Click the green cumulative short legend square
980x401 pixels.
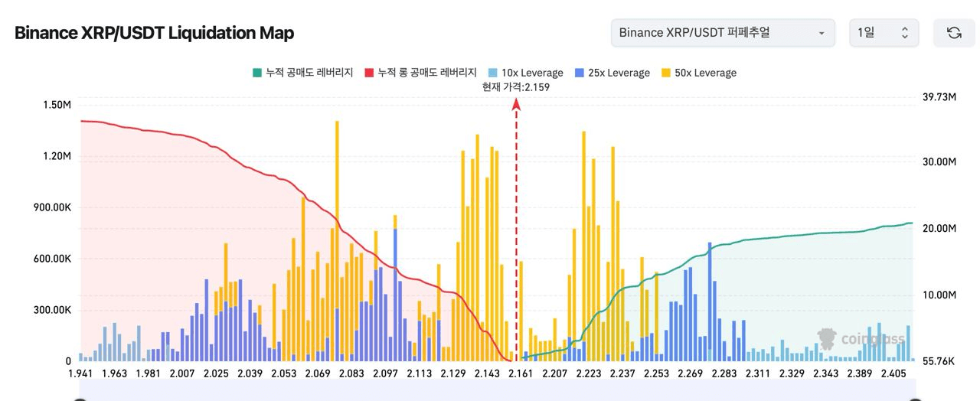point(257,73)
